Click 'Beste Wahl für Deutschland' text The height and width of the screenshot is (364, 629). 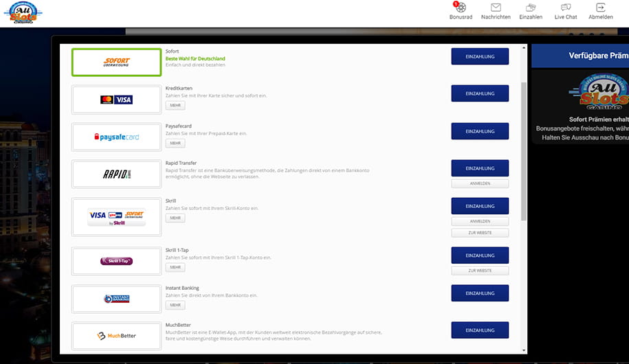click(195, 58)
